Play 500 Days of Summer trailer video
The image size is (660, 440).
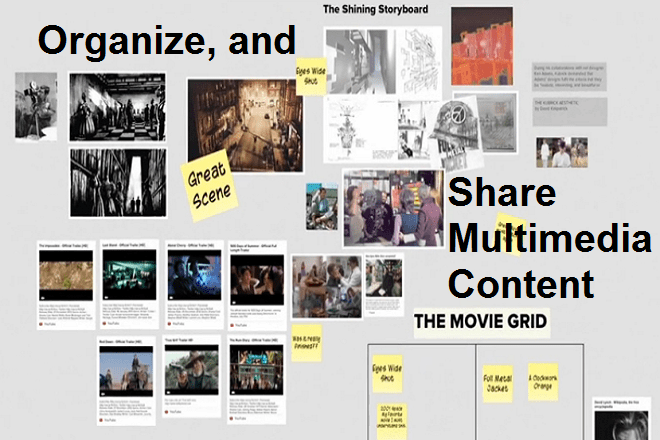(257, 280)
